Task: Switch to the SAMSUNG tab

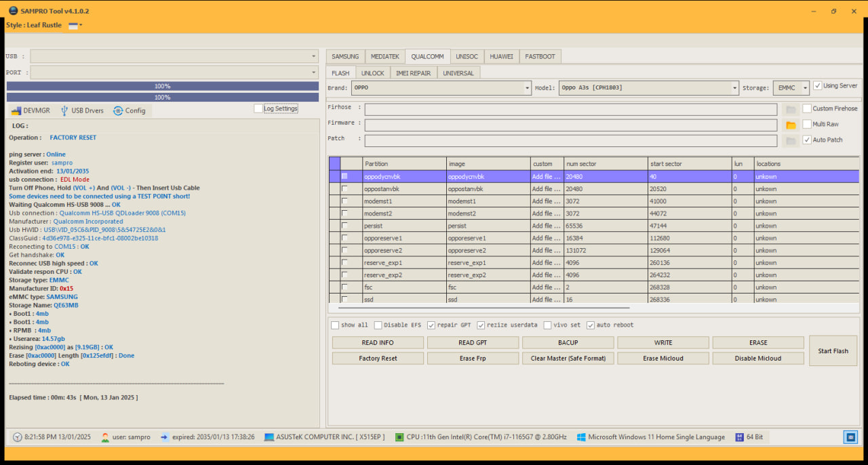Action: [x=345, y=56]
